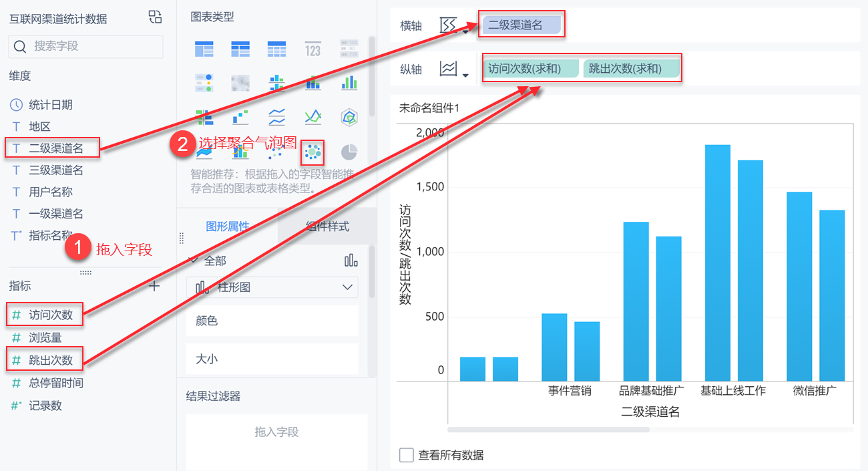Viewport: 868px width, 471px height.
Task: Click the 未命名组件1 component title
Action: click(429, 108)
